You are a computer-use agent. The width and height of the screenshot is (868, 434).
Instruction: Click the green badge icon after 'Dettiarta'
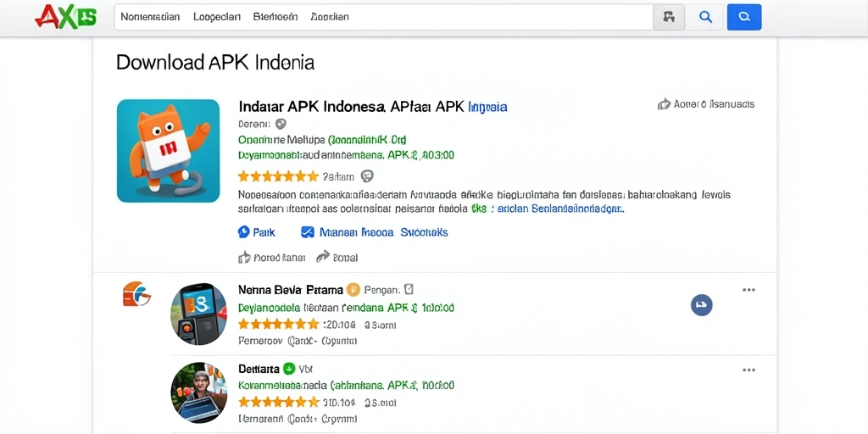[x=288, y=369]
